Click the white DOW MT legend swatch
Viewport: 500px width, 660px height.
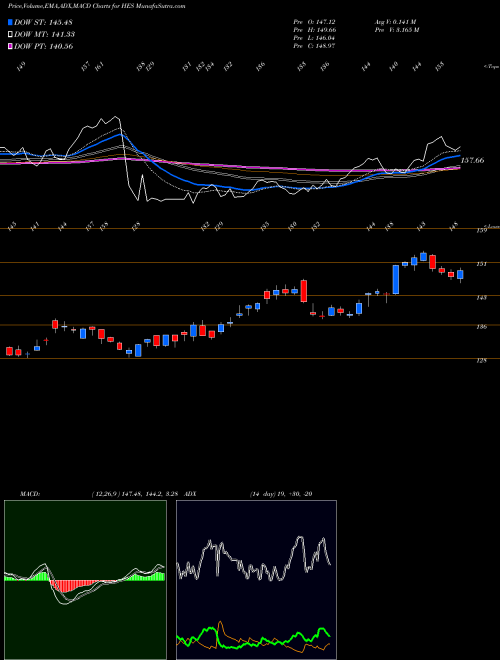tap(10, 35)
